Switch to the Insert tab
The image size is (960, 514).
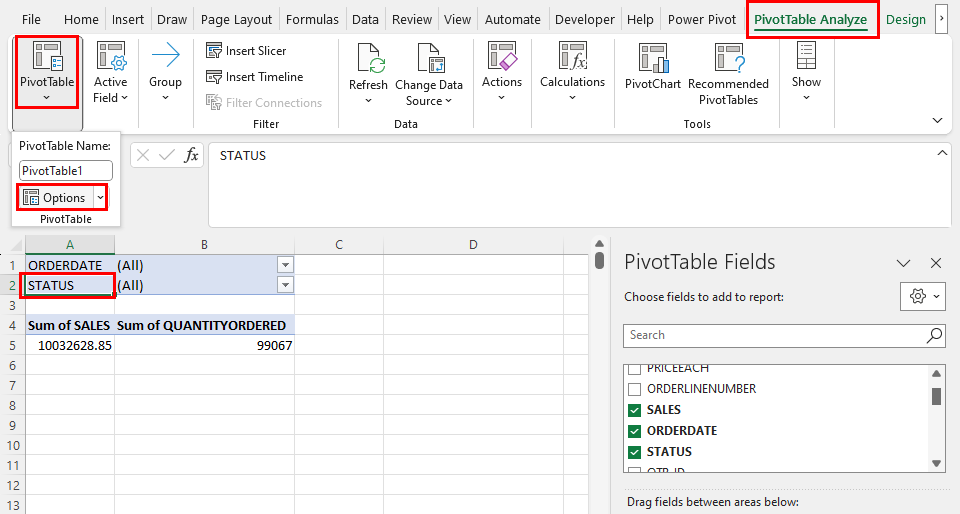[x=128, y=20]
